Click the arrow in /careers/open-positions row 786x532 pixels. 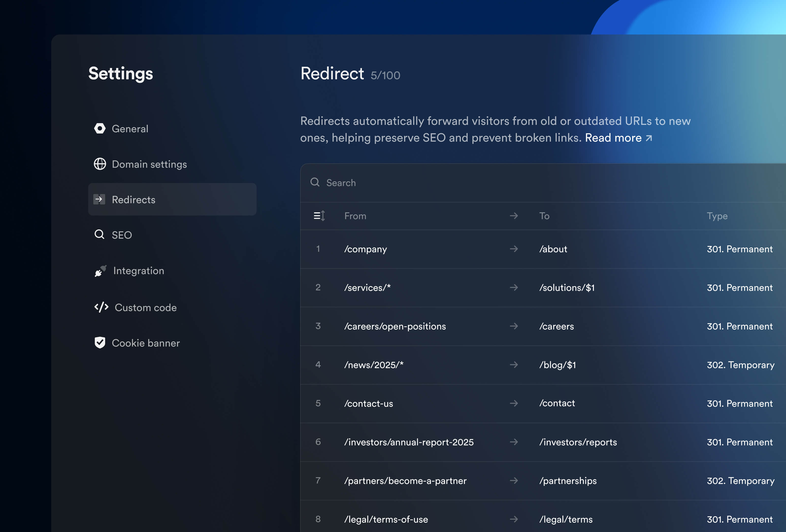click(x=514, y=326)
